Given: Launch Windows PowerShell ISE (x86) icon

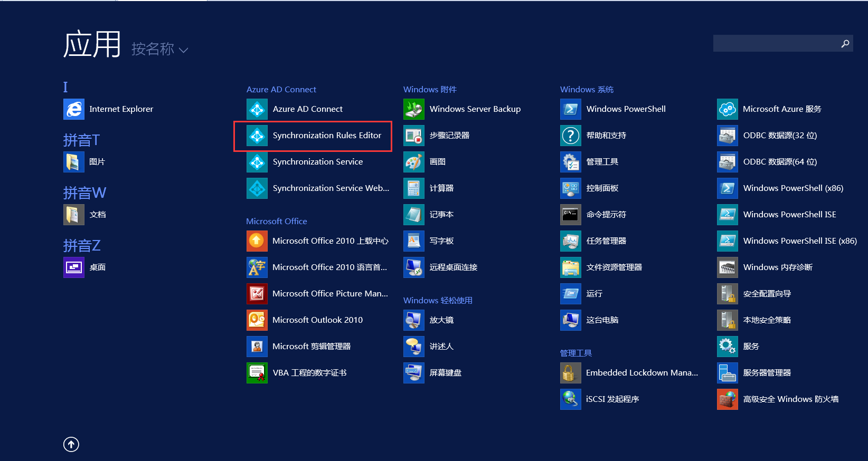Looking at the screenshot, I should (728, 241).
